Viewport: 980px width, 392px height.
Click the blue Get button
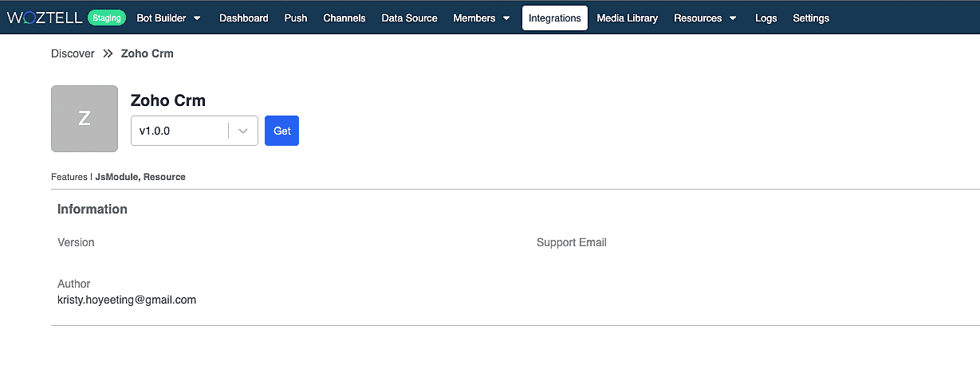[282, 131]
